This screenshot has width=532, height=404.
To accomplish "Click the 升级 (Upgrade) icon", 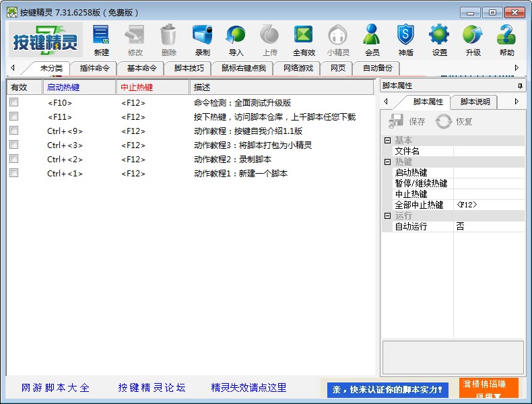I will [x=473, y=40].
